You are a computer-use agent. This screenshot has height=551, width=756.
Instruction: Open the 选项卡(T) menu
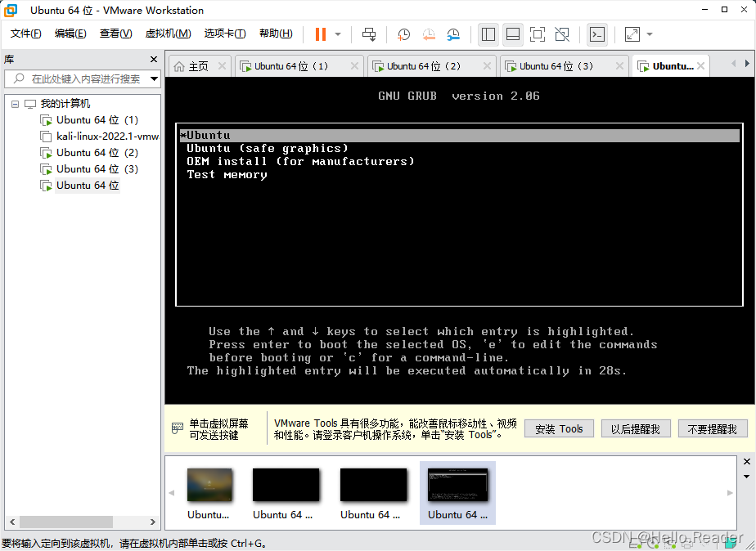225,34
